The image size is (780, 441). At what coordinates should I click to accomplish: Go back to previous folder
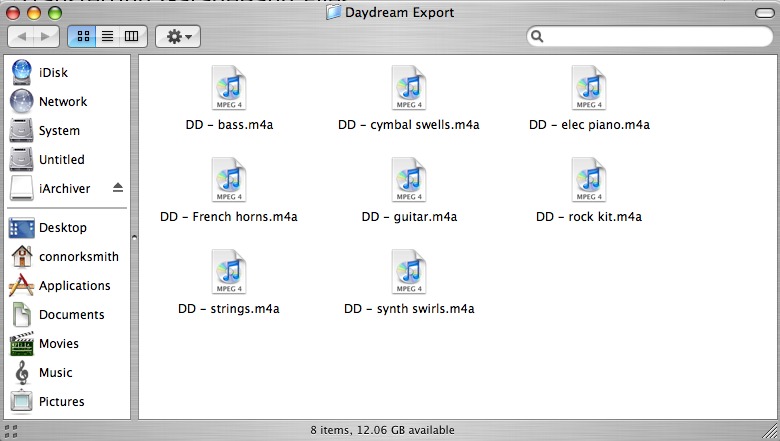[21, 36]
